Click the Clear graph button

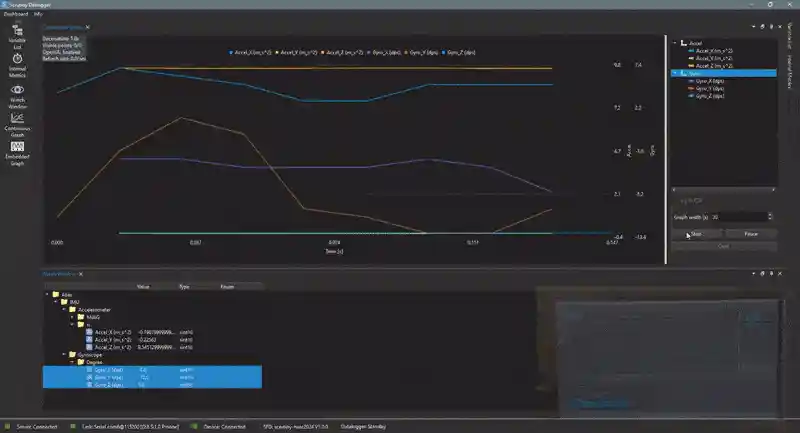pyautogui.click(x=723, y=246)
